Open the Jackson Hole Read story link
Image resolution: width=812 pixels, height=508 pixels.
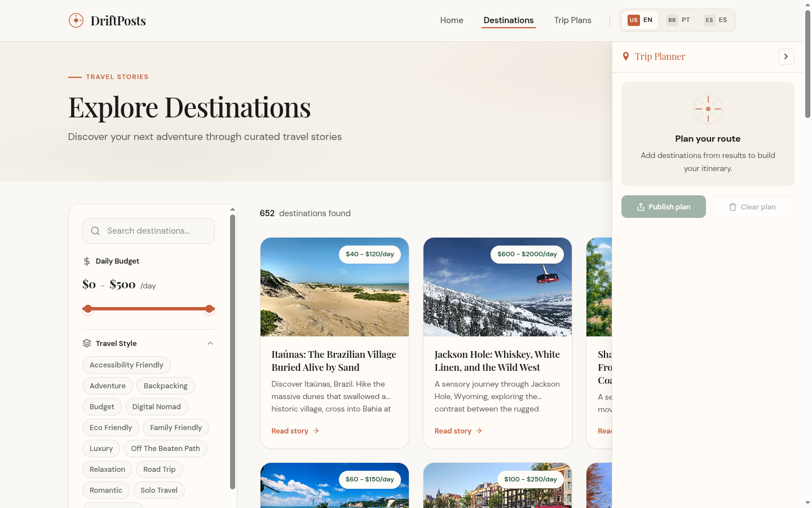(x=453, y=431)
